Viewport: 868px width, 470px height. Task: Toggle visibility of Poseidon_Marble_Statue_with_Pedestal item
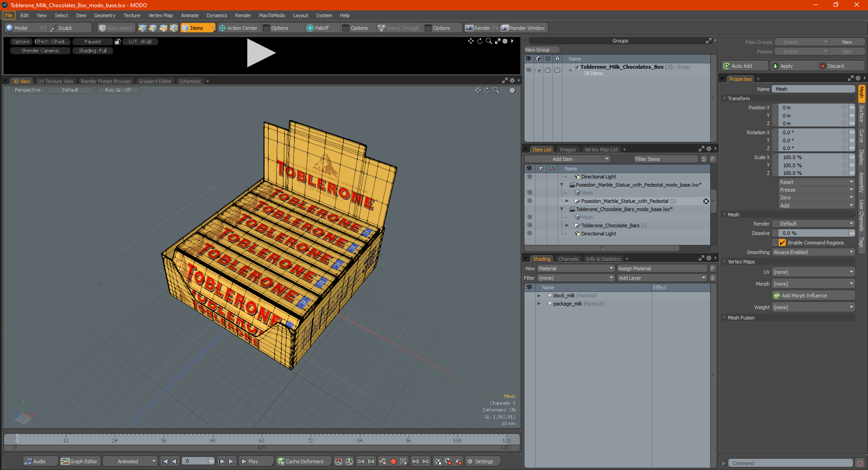[529, 201]
